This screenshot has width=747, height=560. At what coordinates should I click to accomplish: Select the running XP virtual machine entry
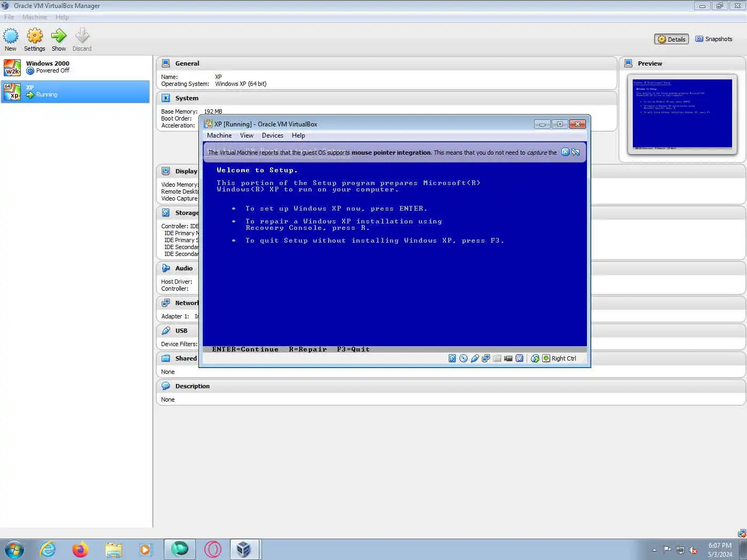click(75, 91)
